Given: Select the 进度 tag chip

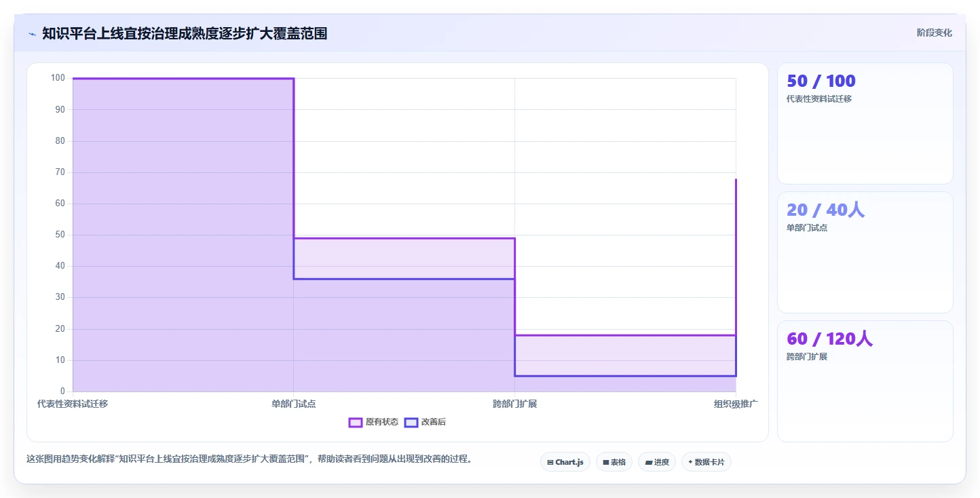Looking at the screenshot, I should pos(657,462).
